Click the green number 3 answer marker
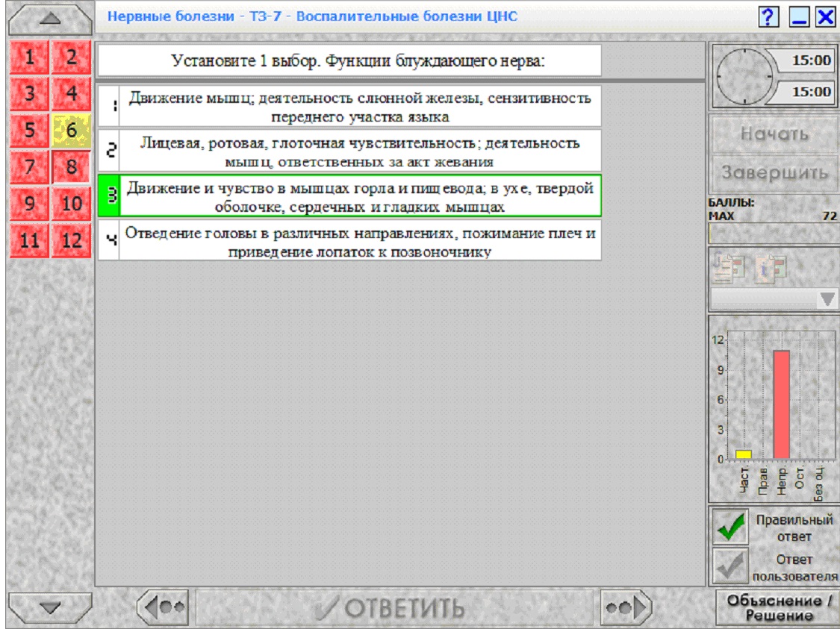The height and width of the screenshot is (629, 840). point(110,196)
